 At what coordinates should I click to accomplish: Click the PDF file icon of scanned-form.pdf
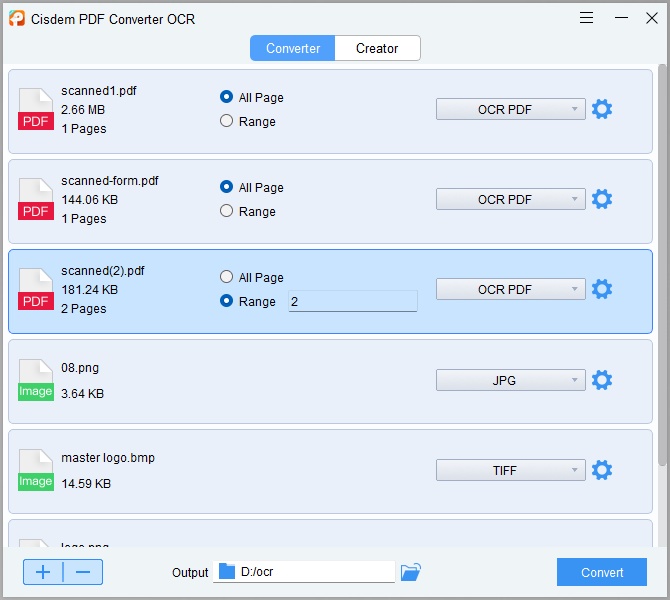pos(36,199)
